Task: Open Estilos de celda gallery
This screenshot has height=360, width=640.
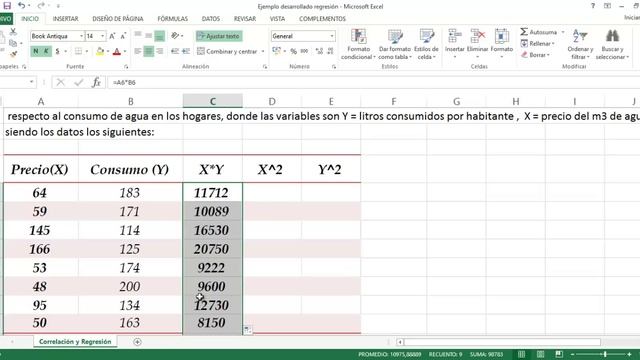Action: click(x=426, y=44)
